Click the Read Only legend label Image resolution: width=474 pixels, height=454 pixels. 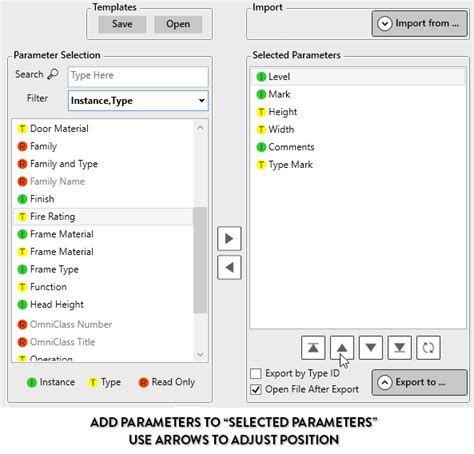coord(173,382)
